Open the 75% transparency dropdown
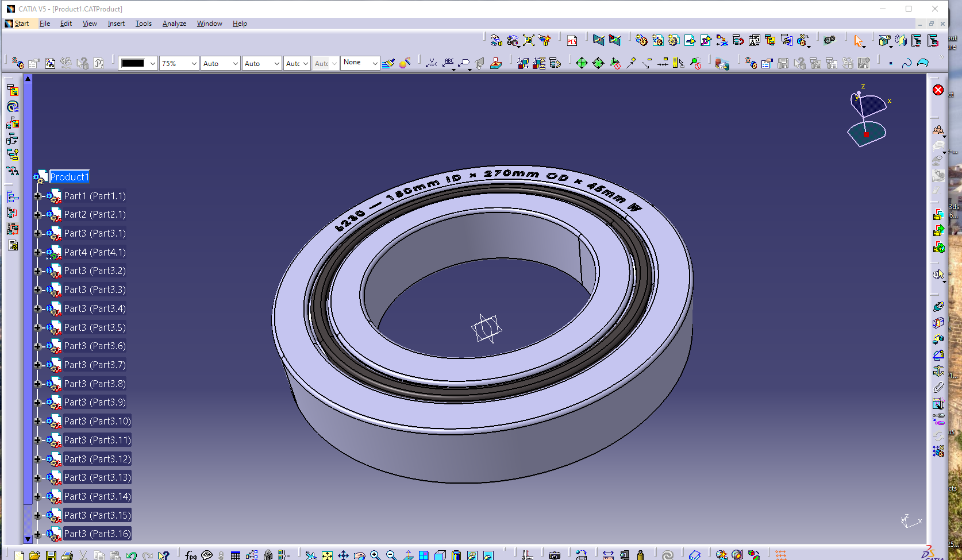Image resolution: width=962 pixels, height=560 pixels. point(194,63)
